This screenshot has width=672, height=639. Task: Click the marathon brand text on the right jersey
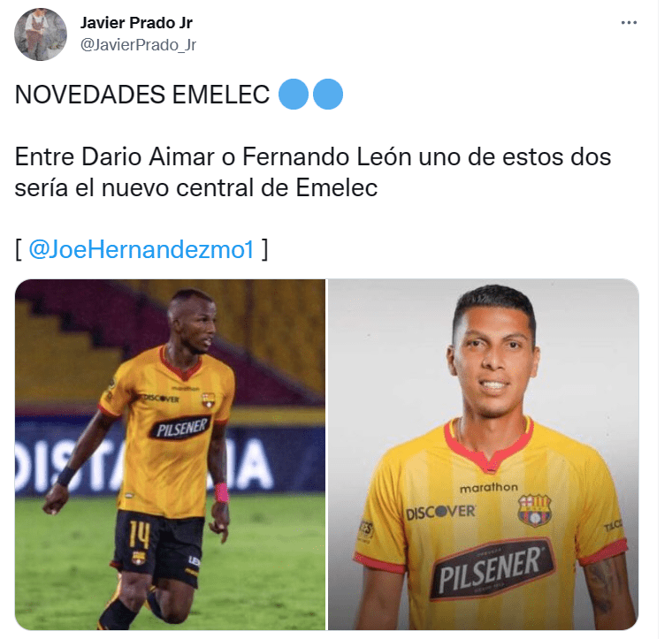point(489,488)
